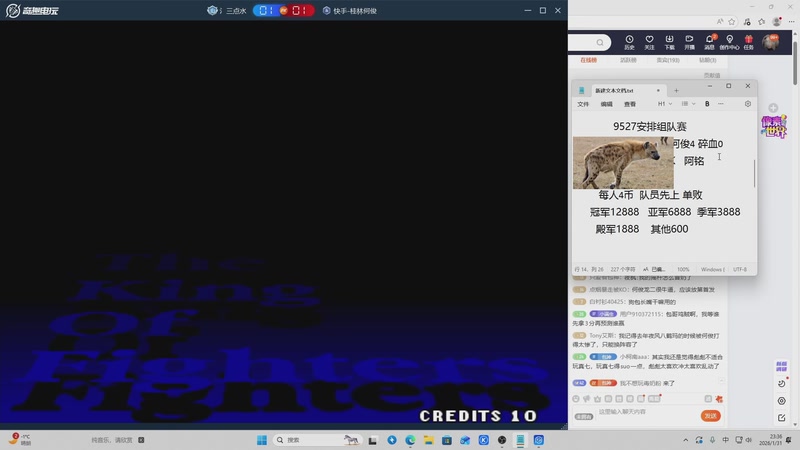Open the user profile avatar

coord(770,42)
